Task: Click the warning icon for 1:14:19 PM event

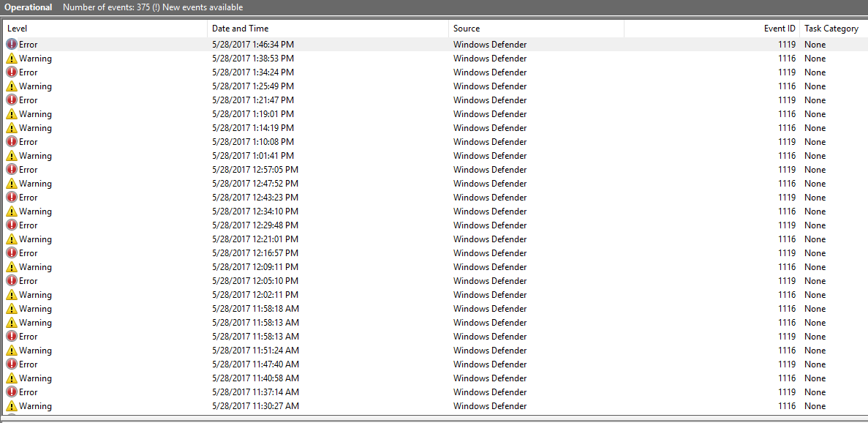Action: point(12,127)
